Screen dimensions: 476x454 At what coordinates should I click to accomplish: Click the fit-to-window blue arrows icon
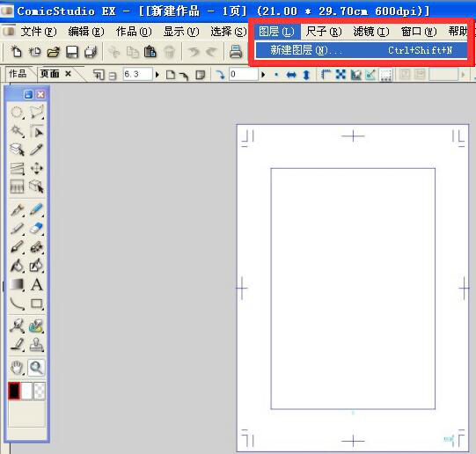tap(341, 74)
